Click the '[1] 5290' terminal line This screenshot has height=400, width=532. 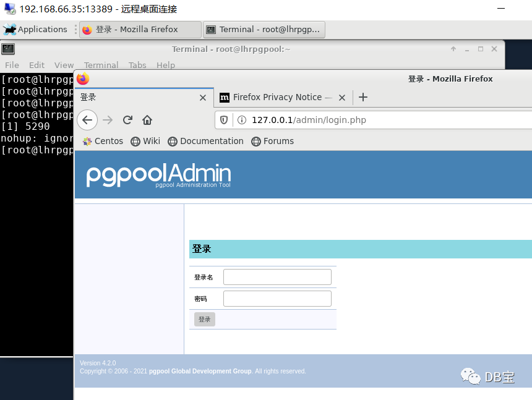click(x=25, y=127)
